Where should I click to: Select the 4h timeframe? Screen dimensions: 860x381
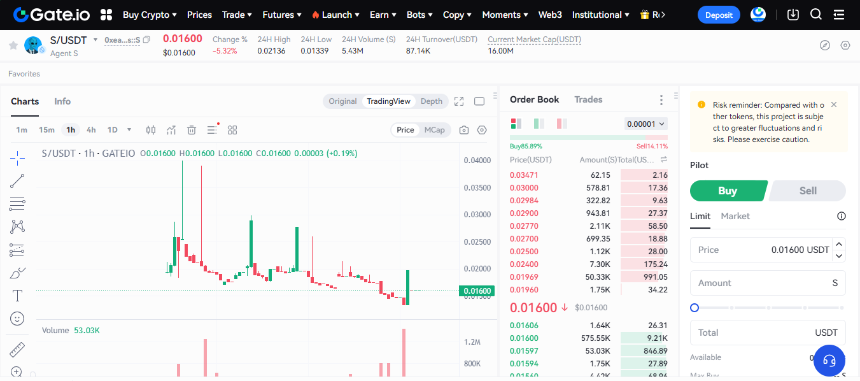click(x=91, y=130)
